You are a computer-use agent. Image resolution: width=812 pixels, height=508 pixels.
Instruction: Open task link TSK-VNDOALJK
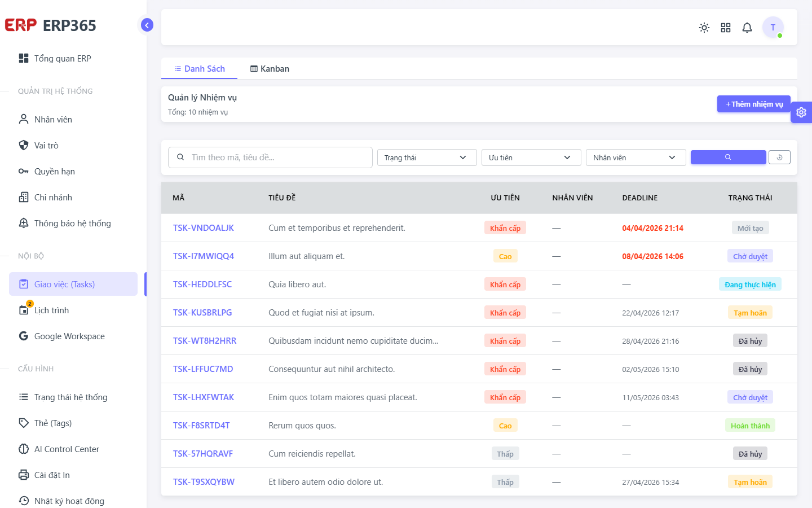[x=204, y=228]
